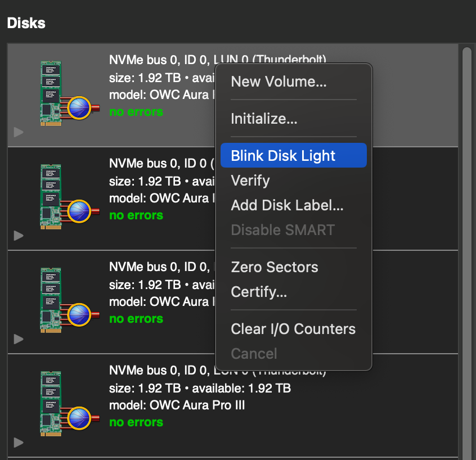This screenshot has width=476, height=460.
Task: Run Verify on the disk
Action: pos(250,181)
